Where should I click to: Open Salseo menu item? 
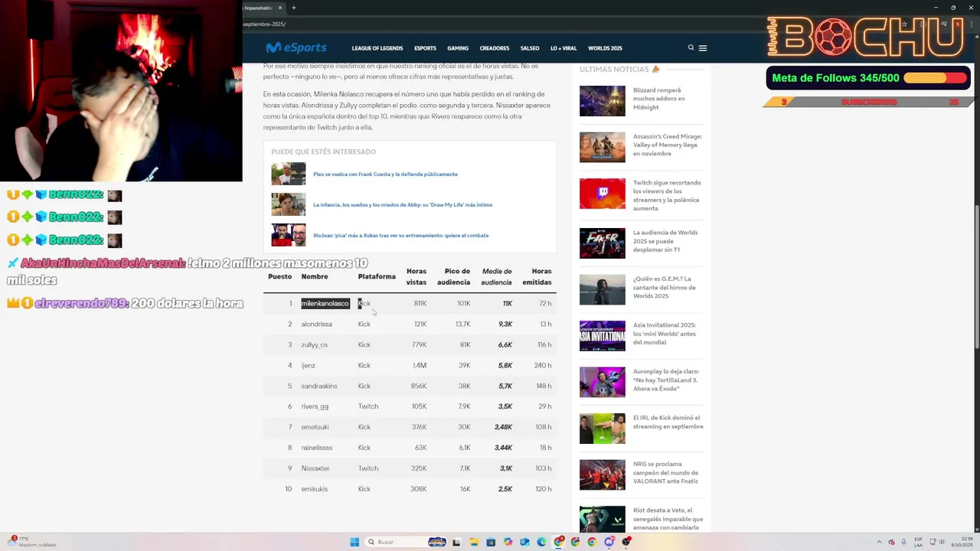tap(530, 48)
